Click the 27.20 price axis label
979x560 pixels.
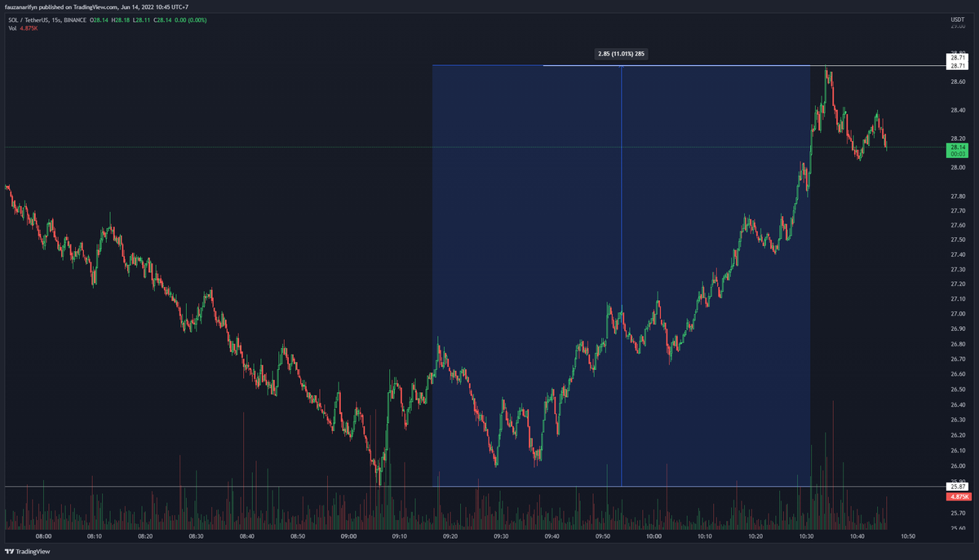click(x=958, y=284)
